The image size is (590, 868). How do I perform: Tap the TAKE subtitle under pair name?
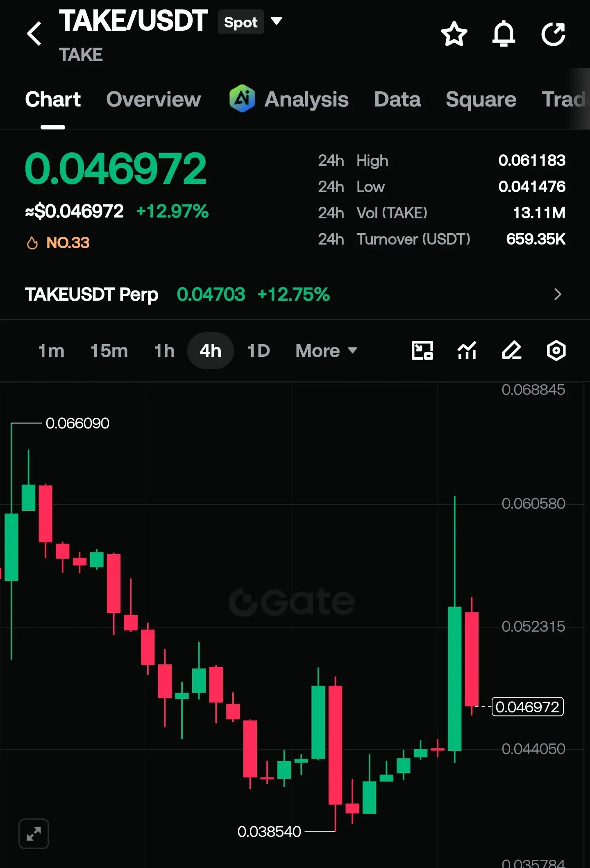point(81,55)
